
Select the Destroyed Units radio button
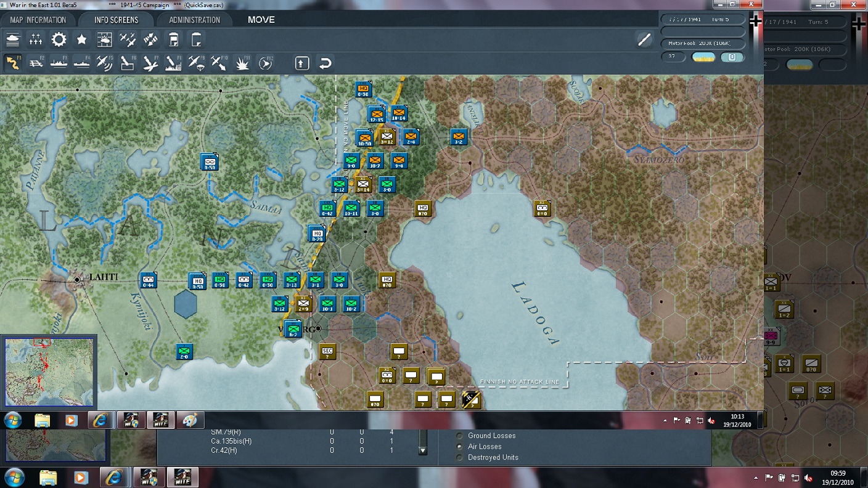(x=460, y=457)
